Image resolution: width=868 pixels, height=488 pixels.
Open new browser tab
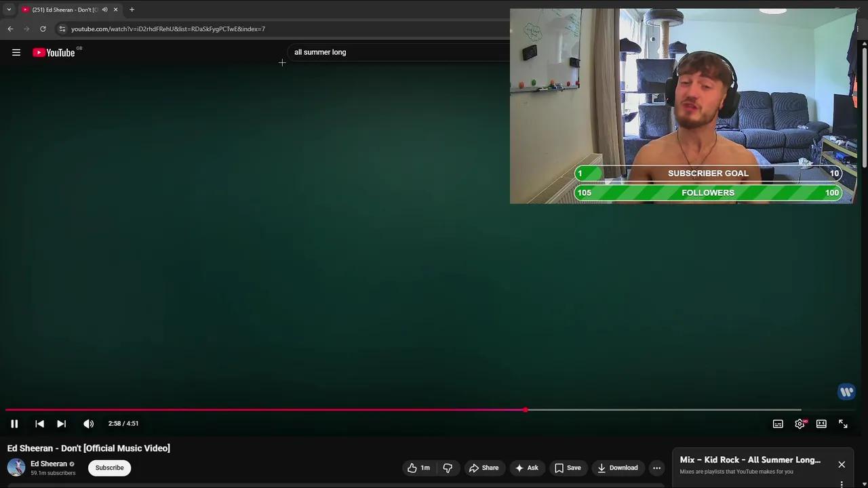[132, 9]
